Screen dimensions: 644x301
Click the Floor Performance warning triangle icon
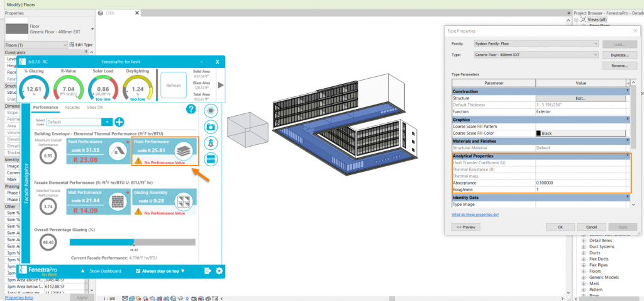[x=138, y=162]
